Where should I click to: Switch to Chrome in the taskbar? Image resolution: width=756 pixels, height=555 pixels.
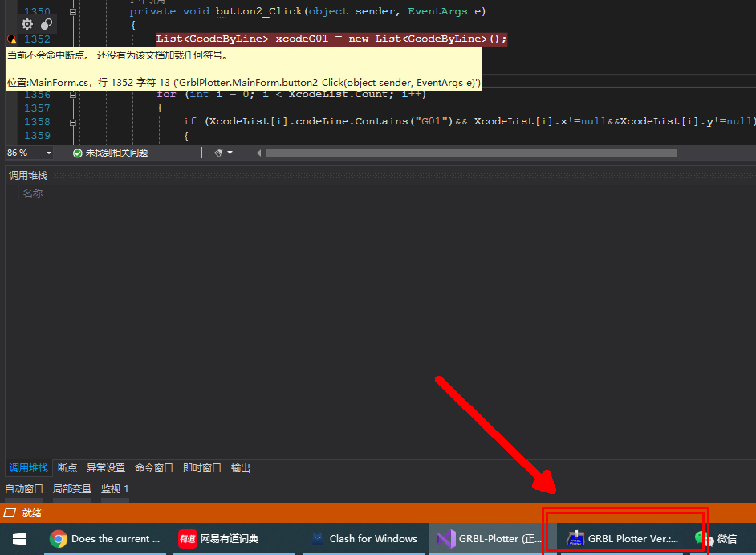coord(104,538)
